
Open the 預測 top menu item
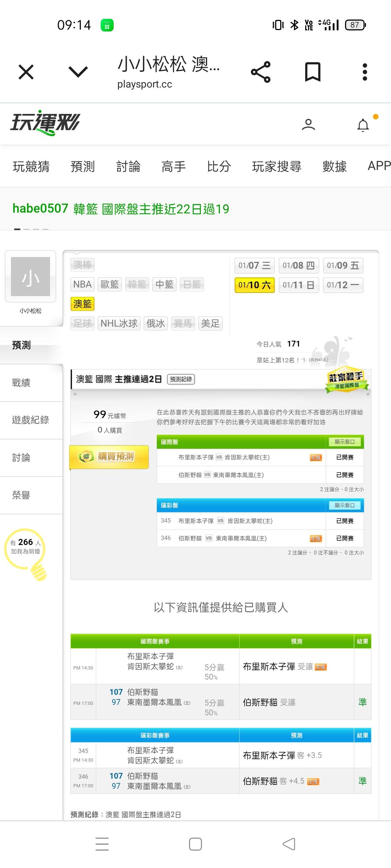(x=83, y=166)
